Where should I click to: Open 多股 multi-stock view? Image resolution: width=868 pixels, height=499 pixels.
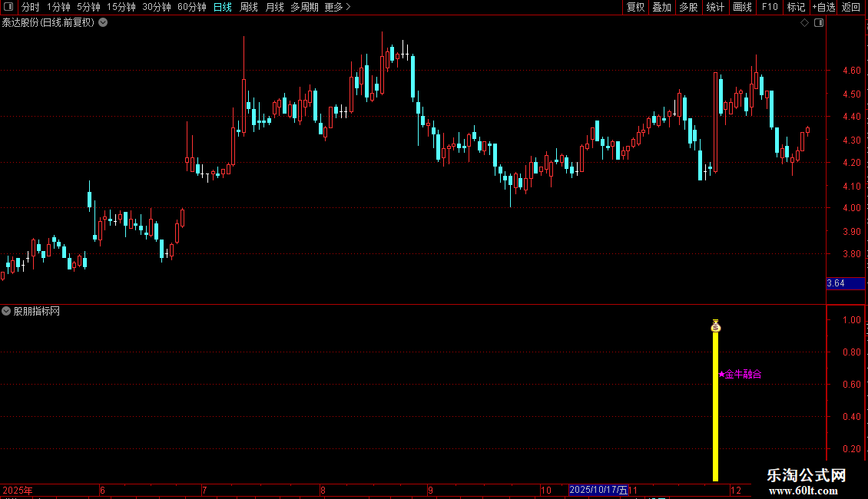click(689, 7)
